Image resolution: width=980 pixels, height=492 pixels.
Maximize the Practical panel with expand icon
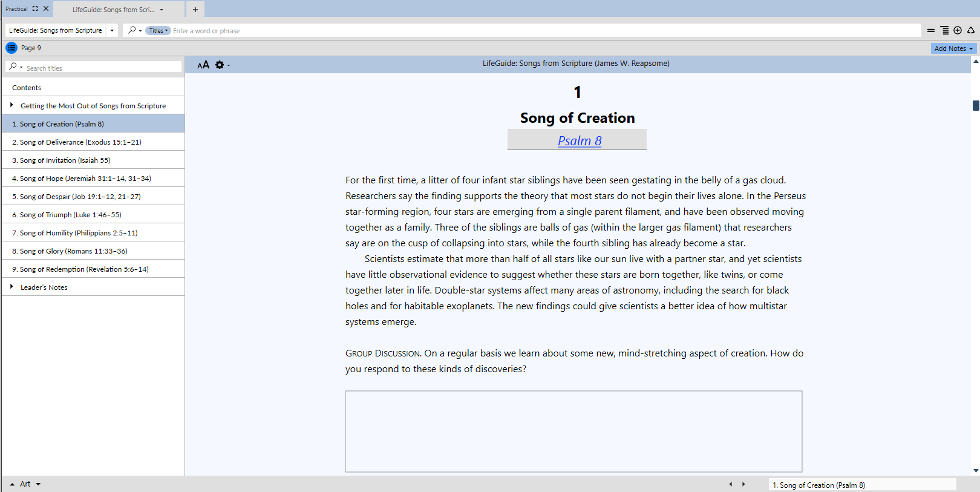(35, 8)
